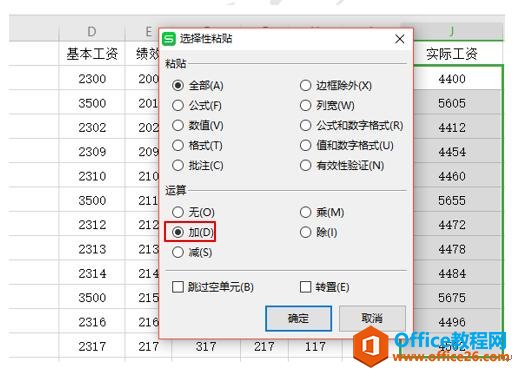
Task: Confirm with the 确定 button
Action: tap(298, 318)
